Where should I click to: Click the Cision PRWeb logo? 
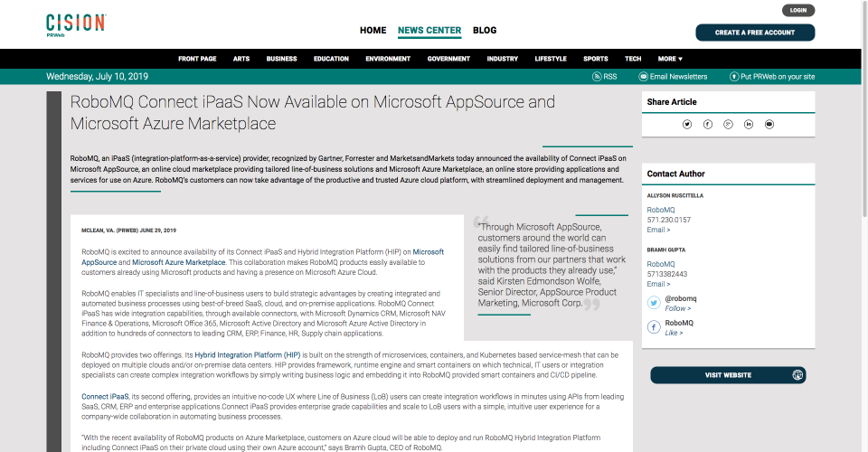pyautogui.click(x=76, y=25)
